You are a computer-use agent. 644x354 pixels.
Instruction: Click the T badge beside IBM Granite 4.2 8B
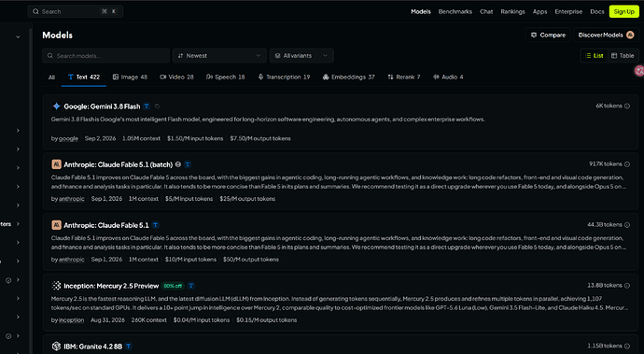click(129, 347)
